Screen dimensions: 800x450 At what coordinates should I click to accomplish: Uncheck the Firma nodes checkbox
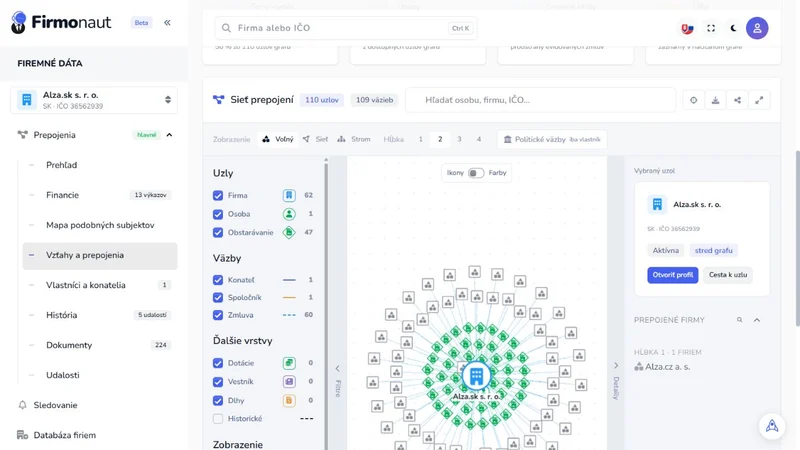218,195
